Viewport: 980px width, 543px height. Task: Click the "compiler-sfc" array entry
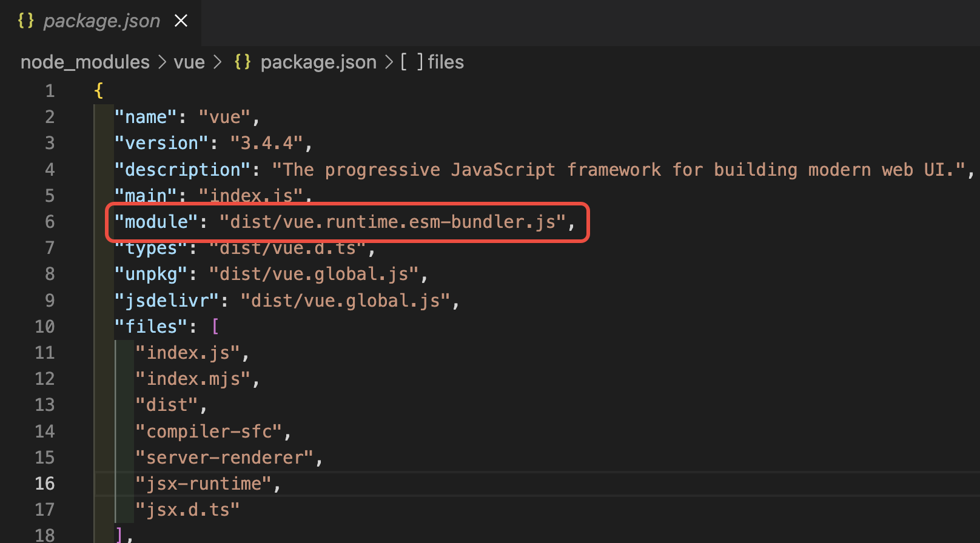(x=209, y=431)
